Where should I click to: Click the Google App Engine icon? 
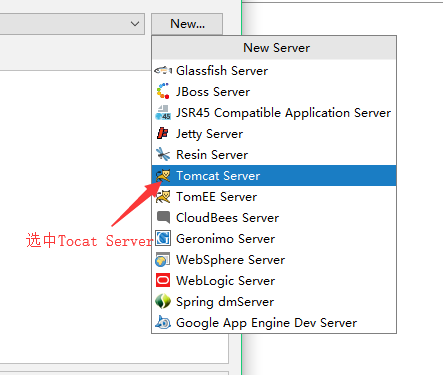(x=163, y=322)
